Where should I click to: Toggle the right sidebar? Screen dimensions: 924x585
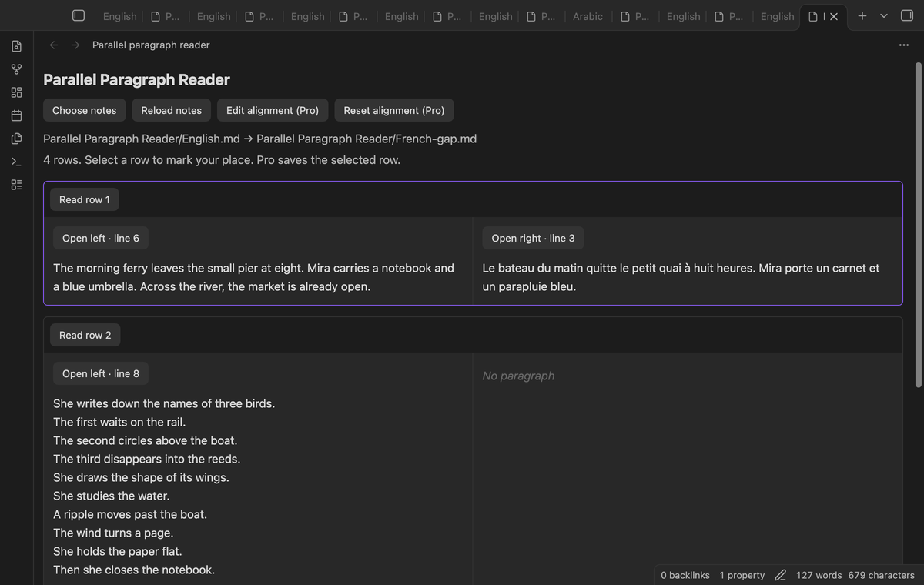(x=906, y=15)
